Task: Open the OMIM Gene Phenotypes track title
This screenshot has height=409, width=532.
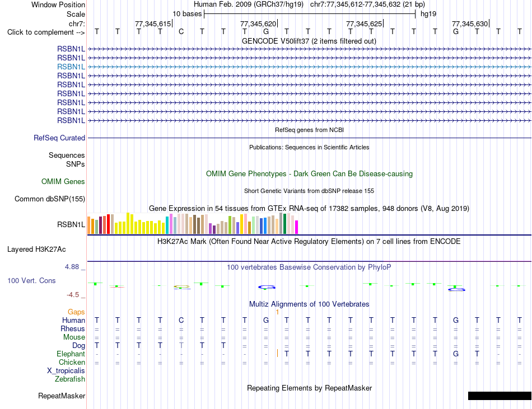Action: [309, 174]
